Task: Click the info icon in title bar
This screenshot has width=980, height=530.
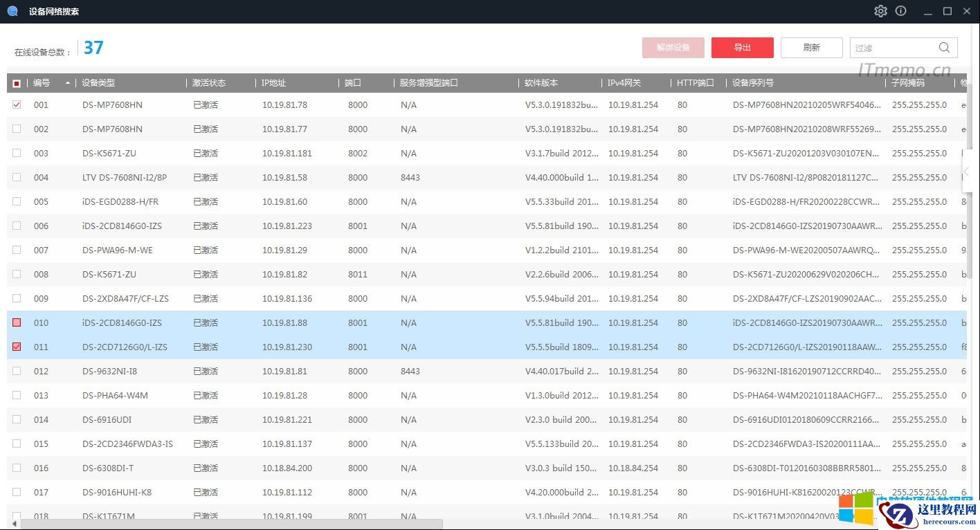Action: pos(900,11)
